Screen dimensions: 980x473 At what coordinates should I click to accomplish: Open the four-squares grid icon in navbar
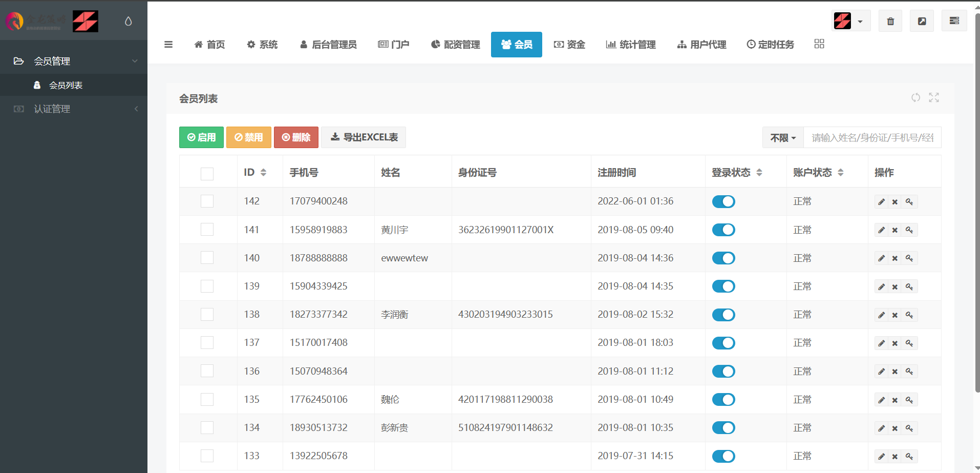coord(819,44)
